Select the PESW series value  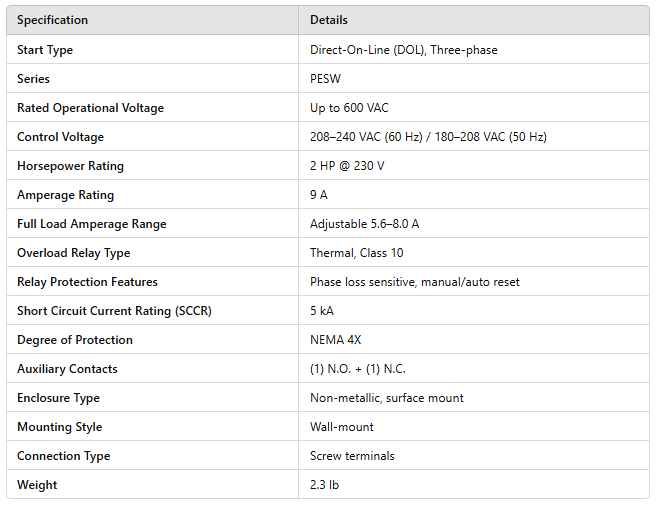click(326, 79)
